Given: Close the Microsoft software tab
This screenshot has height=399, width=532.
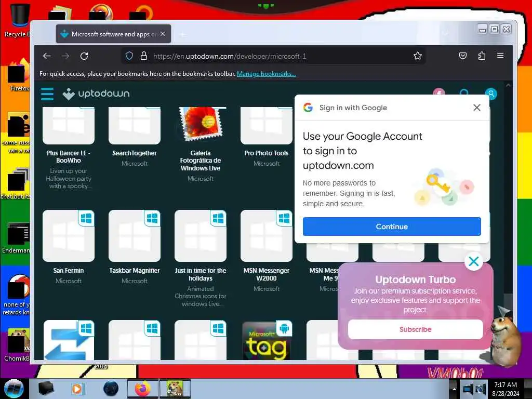Looking at the screenshot, I should pyautogui.click(x=163, y=34).
